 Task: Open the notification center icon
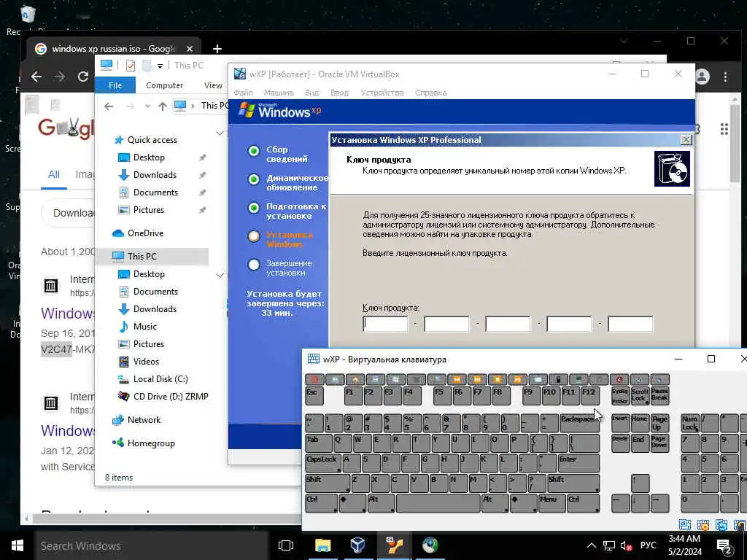[724, 547]
